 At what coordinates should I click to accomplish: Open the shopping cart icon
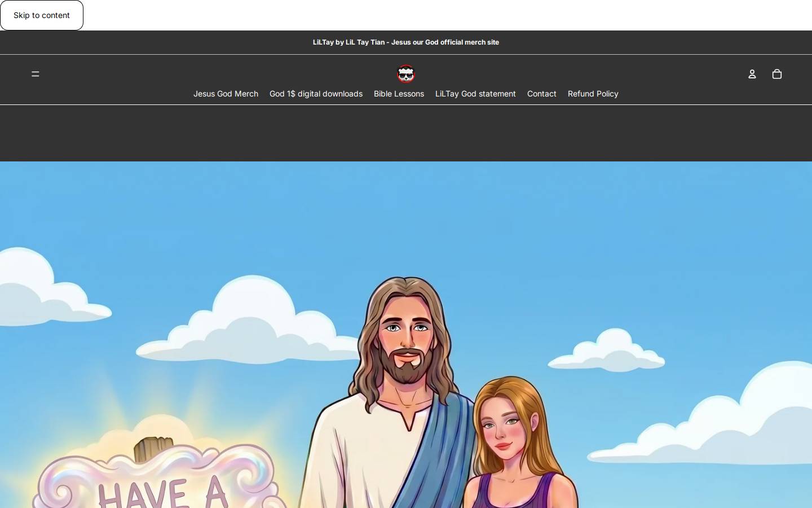pos(777,74)
